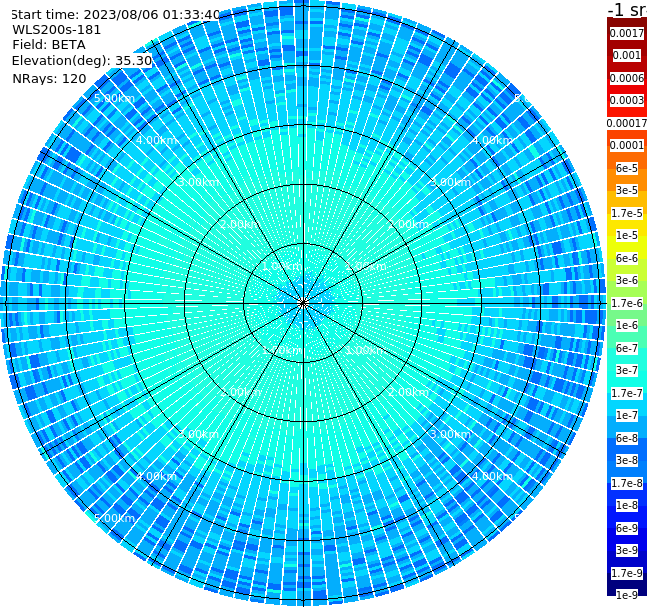Select the lower-left 2.00km ring label
The height and width of the screenshot is (607, 647).
241,392
